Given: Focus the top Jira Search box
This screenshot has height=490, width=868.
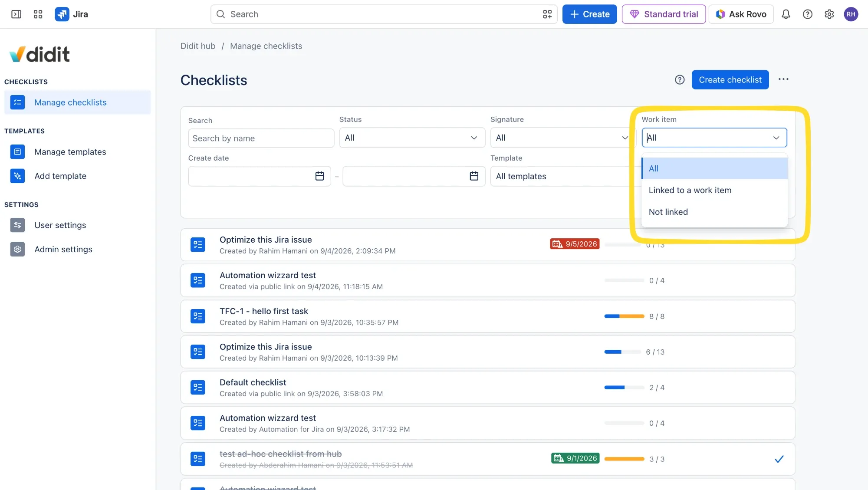Looking at the screenshot, I should click(x=384, y=14).
